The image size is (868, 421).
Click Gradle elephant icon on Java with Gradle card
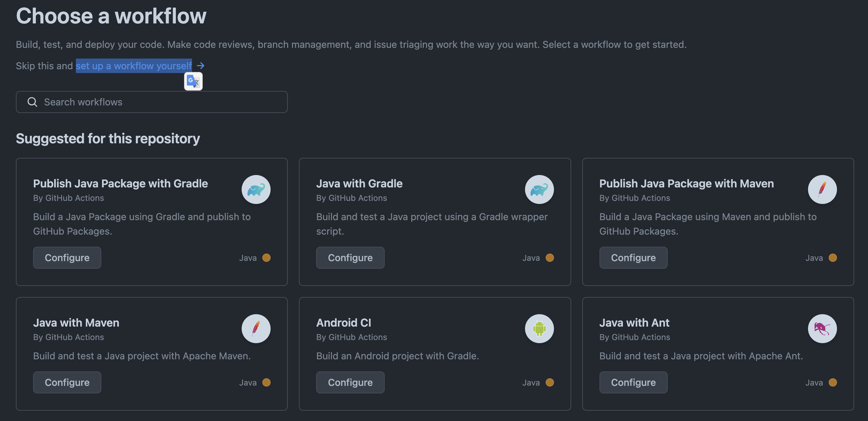click(x=539, y=189)
